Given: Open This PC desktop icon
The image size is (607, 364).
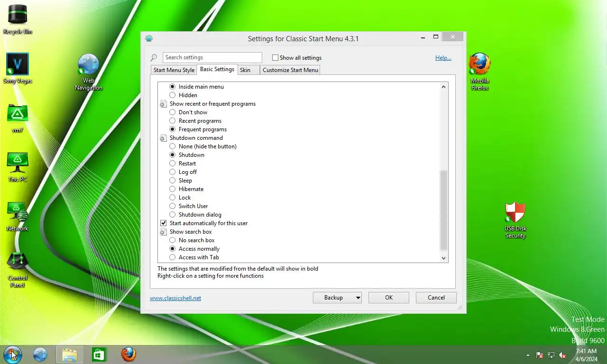Looking at the screenshot, I should (x=18, y=167).
